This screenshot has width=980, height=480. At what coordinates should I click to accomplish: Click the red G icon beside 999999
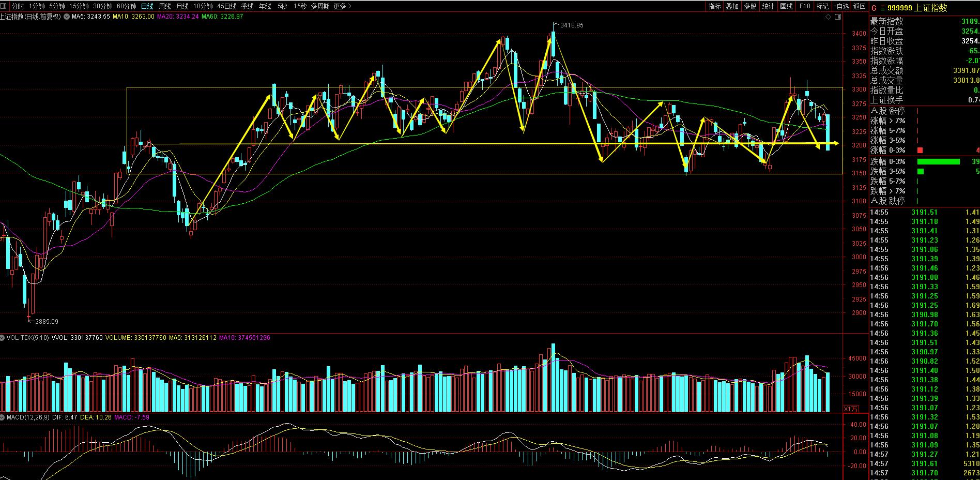tap(874, 8)
